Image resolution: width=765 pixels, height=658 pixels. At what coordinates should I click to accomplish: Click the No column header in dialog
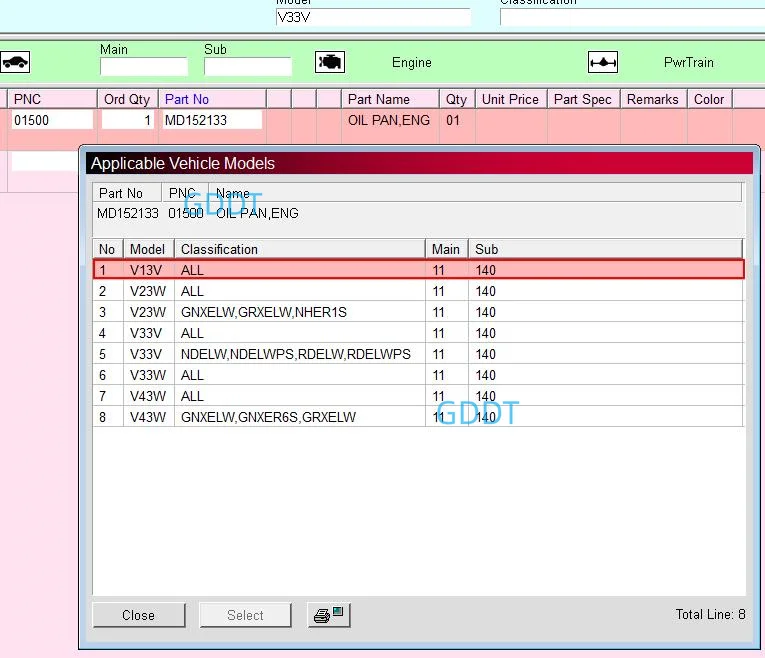click(x=108, y=249)
